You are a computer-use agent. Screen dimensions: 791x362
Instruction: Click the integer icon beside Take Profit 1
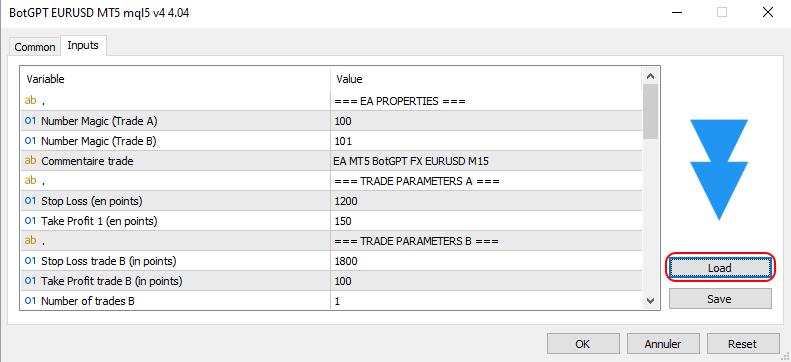[x=31, y=221]
